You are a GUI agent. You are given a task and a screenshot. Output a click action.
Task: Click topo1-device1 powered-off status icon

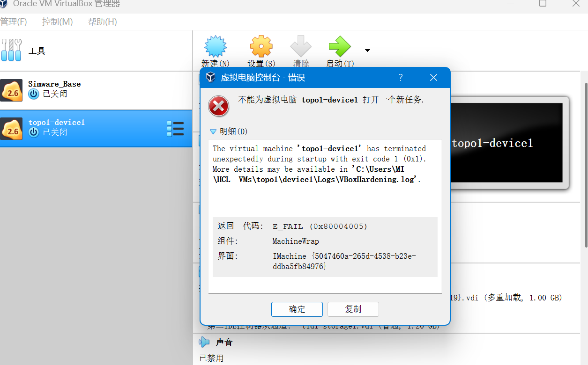[33, 132]
